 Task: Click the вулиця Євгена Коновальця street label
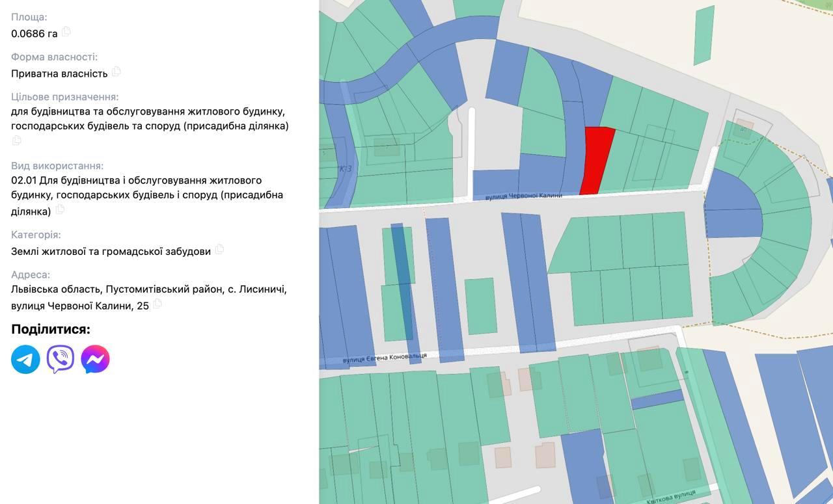point(385,358)
